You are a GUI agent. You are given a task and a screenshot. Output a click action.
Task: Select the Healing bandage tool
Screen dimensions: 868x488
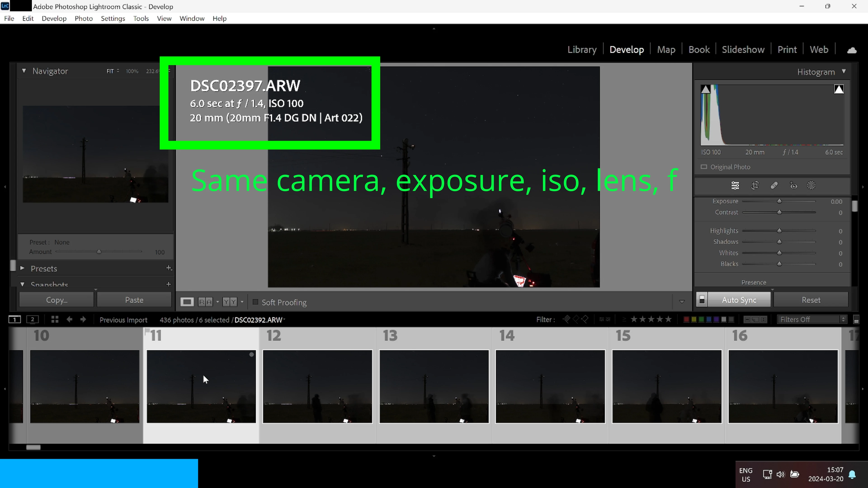774,185
